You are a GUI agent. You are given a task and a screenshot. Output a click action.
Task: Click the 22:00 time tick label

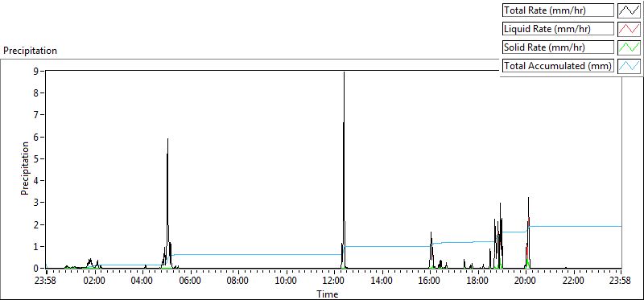click(x=573, y=282)
